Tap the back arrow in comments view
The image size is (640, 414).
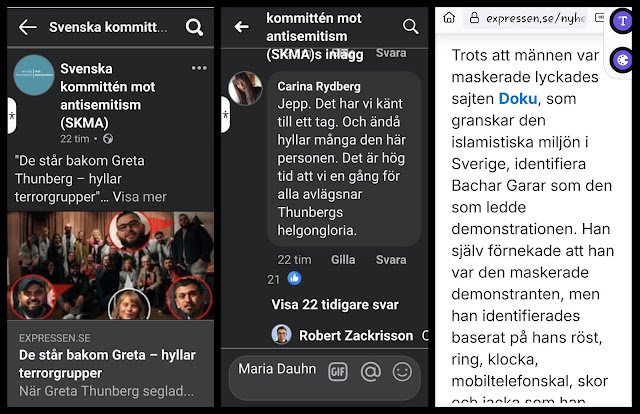[x=242, y=27]
